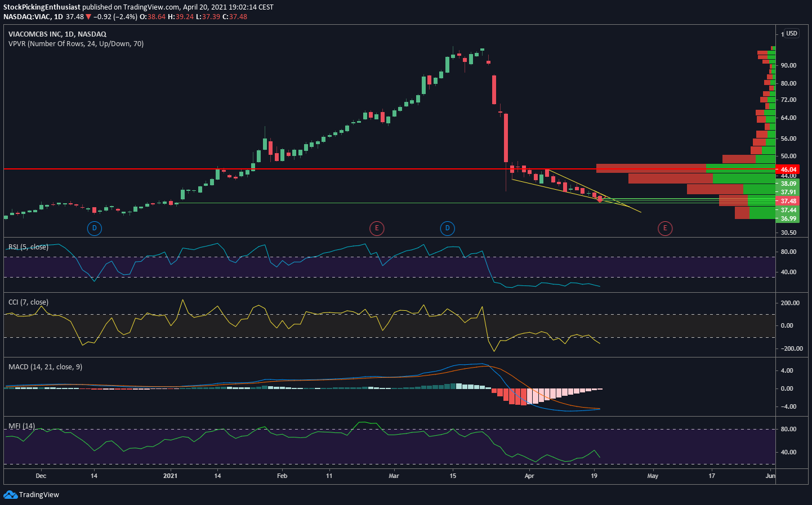Image resolution: width=812 pixels, height=505 pixels.
Task: Click the 30.50 price axis value
Action: coord(788,233)
